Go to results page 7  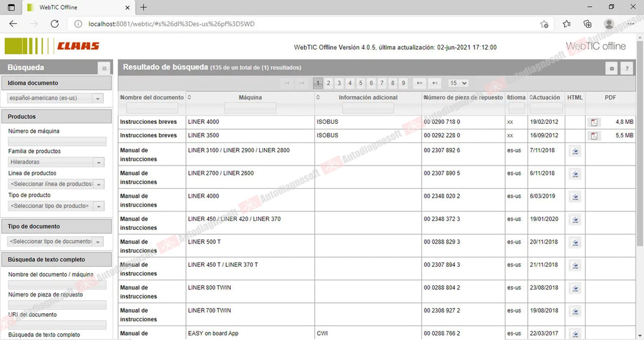coord(382,83)
